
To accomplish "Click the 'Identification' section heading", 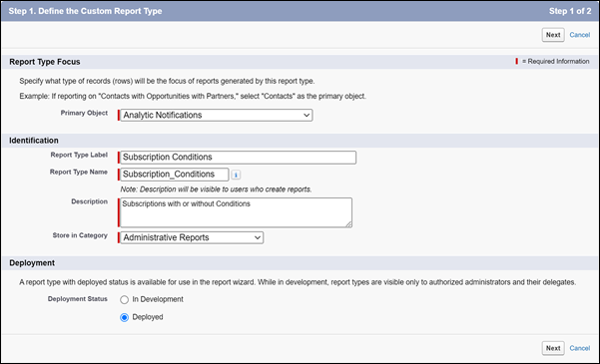I will click(34, 141).
